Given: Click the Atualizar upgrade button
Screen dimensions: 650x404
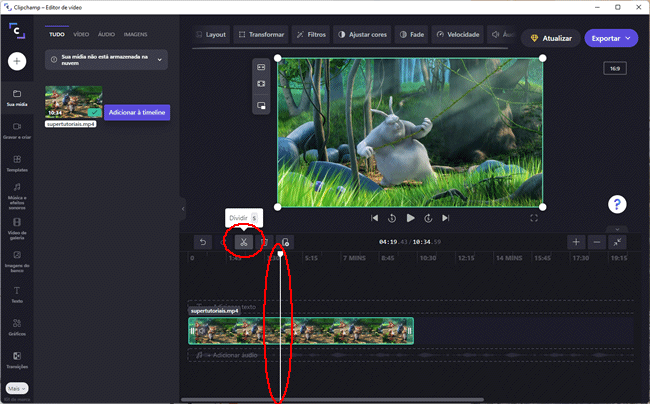Looking at the screenshot, I should 549,38.
